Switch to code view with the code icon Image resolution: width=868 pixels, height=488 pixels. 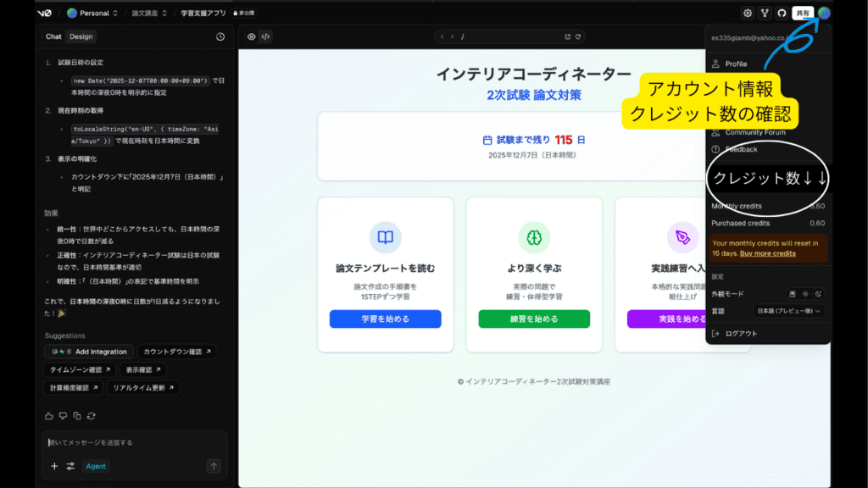(x=265, y=36)
